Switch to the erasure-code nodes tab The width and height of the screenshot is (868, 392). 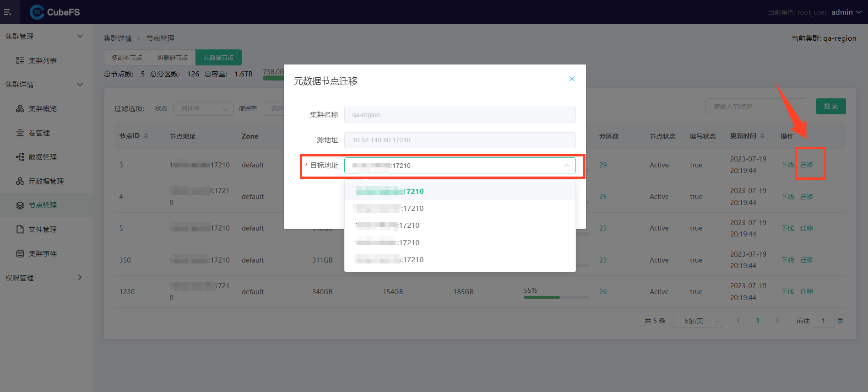(x=173, y=58)
